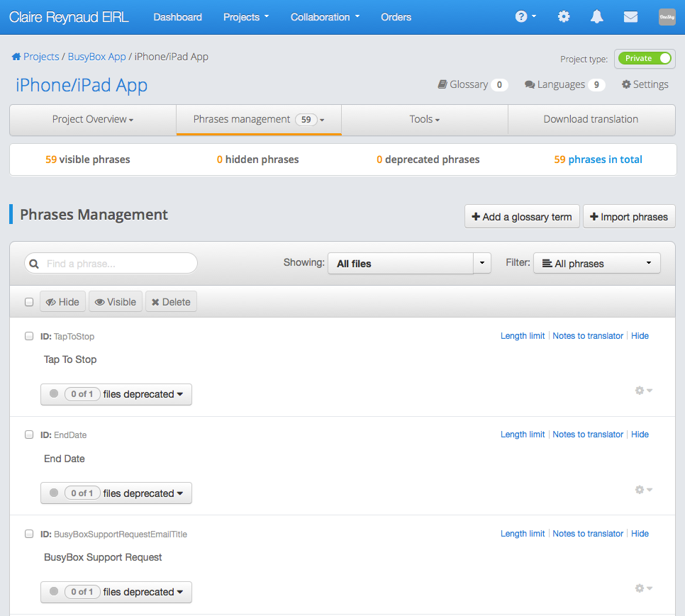Click the status dot for End Date
Image resolution: width=685 pixels, height=616 pixels.
pyautogui.click(x=54, y=493)
